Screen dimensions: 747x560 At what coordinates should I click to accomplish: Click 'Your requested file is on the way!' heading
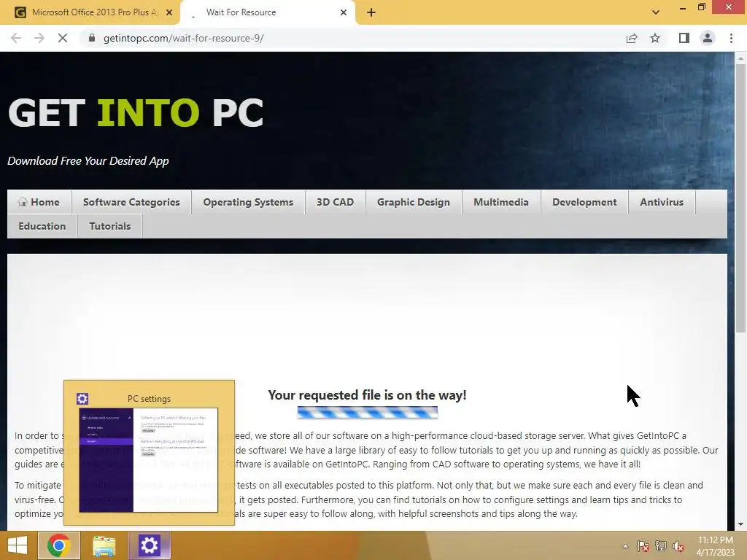tap(368, 395)
